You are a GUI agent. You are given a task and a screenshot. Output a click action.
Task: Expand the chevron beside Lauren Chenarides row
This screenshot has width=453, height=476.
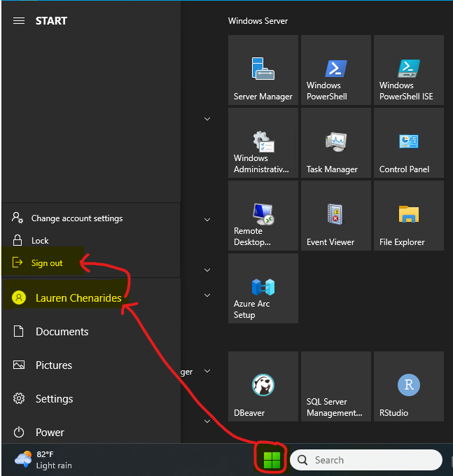coord(207,295)
